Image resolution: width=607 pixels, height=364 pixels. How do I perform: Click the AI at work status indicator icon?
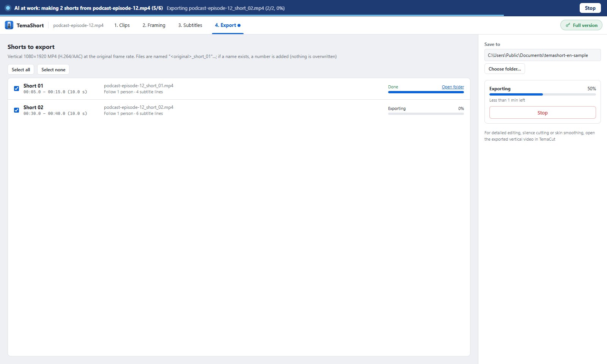(8, 8)
